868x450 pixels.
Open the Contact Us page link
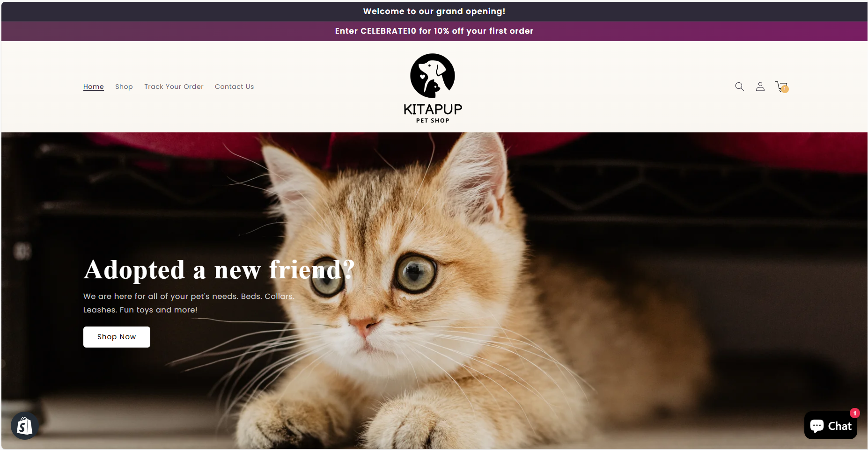234,87
